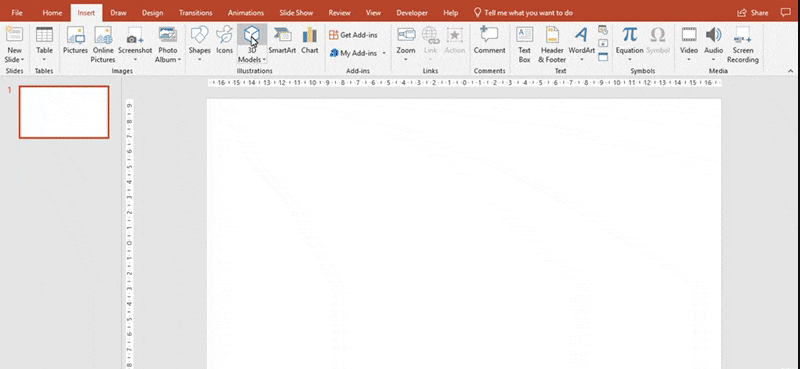Open the Animations tab
The height and width of the screenshot is (369, 800).
(x=246, y=13)
